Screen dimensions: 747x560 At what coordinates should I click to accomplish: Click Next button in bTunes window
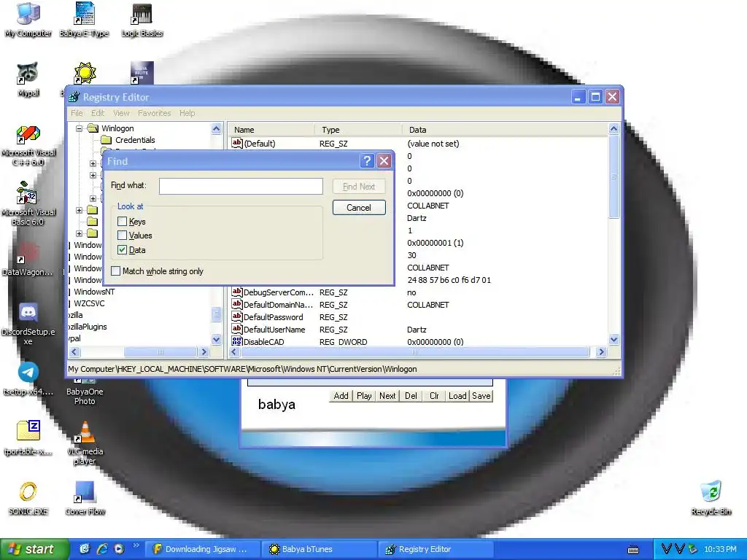click(387, 396)
